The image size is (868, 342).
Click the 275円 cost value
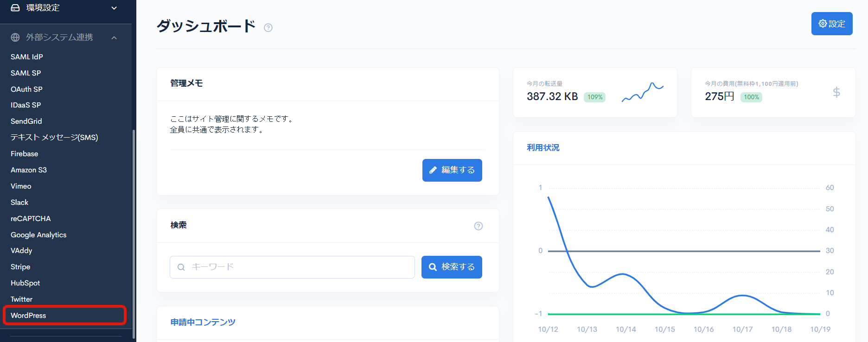[x=720, y=96]
